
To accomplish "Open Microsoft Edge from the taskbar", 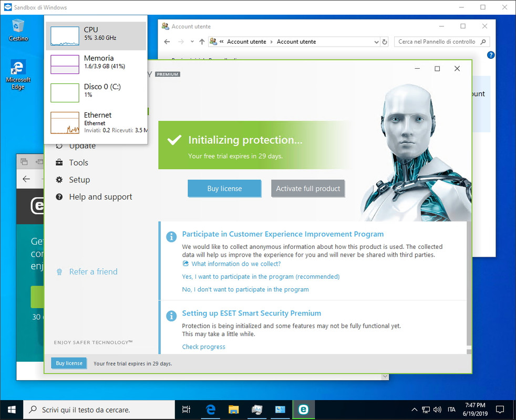I will pyautogui.click(x=210, y=409).
